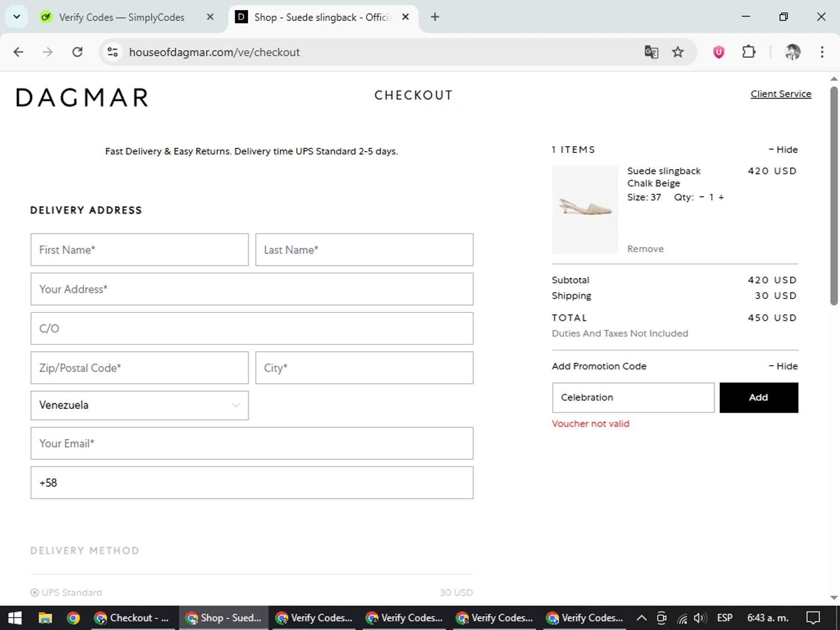840x630 pixels.
Task: Open the Venezuela country dropdown
Action: coord(139,405)
